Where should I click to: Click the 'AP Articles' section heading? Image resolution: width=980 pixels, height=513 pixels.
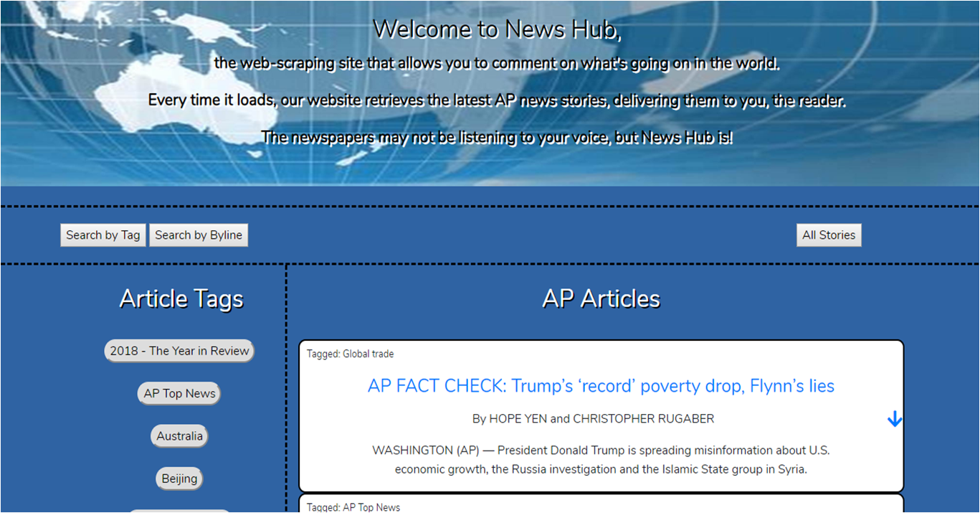click(601, 298)
